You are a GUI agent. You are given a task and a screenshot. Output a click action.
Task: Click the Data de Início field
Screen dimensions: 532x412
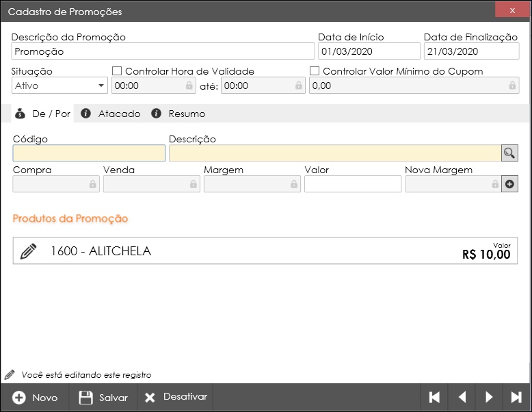[x=369, y=51]
